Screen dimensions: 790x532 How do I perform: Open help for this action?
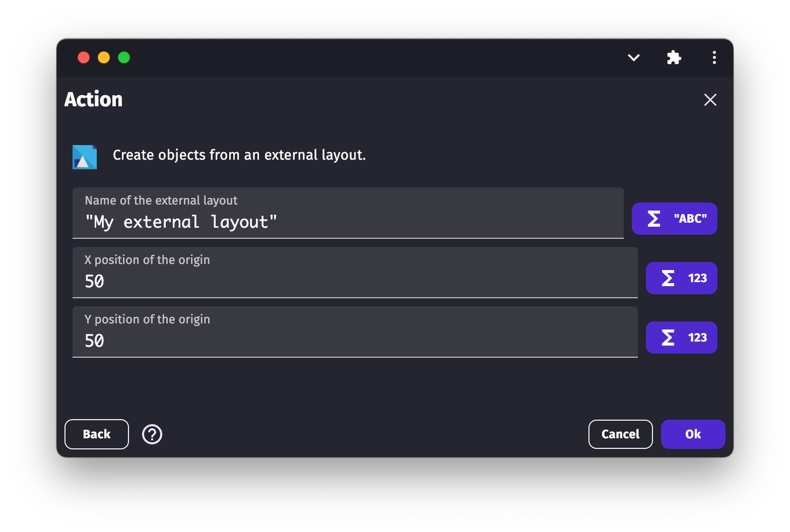pos(152,434)
